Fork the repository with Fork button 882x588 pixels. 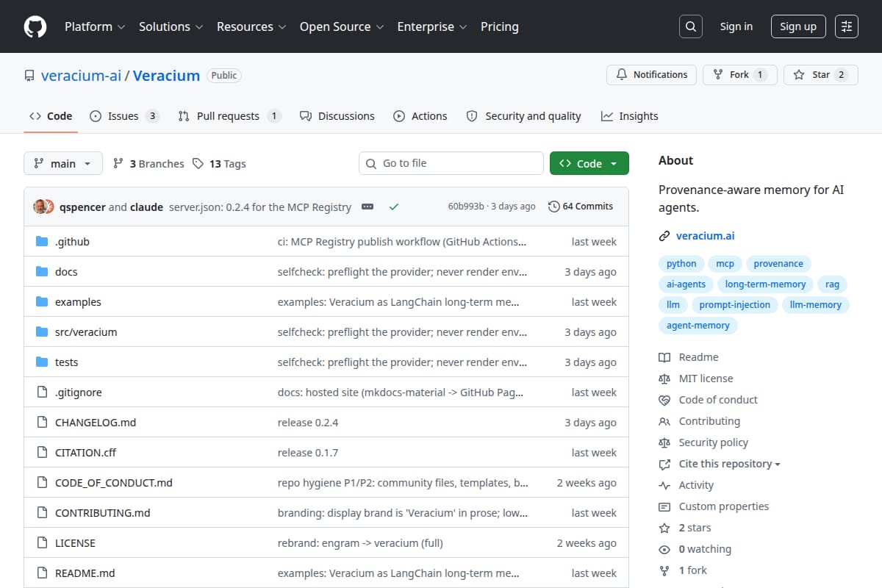739,75
